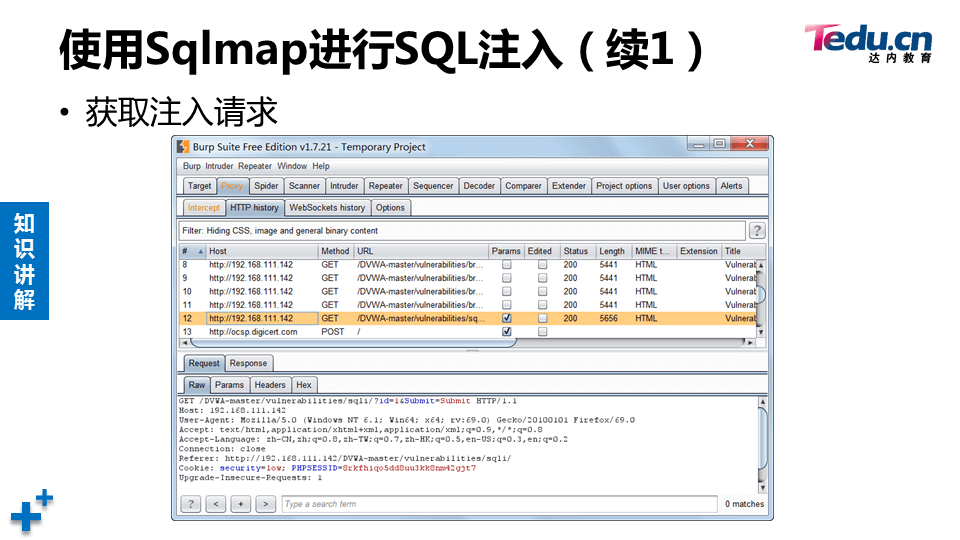Select history row 12 sqli request

468,318
